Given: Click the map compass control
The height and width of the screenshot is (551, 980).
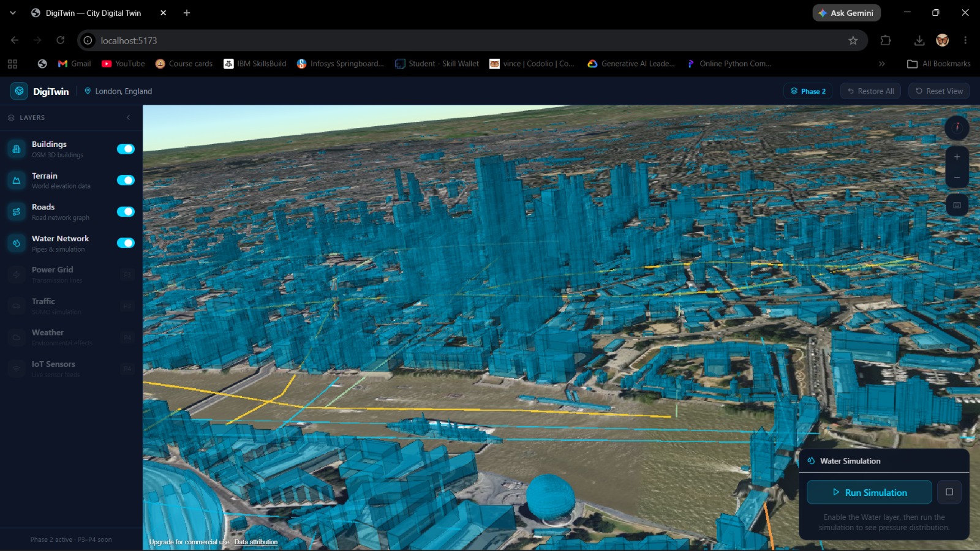Looking at the screenshot, I should (x=957, y=127).
